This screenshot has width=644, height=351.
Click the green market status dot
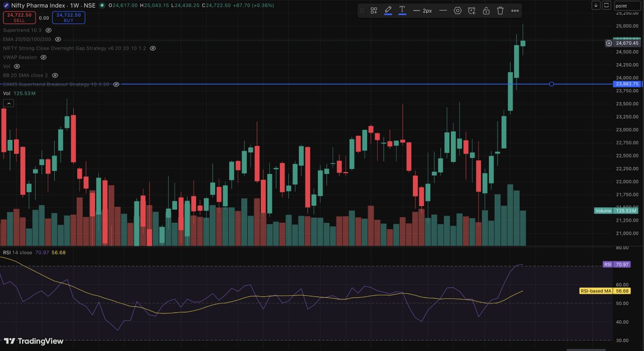point(102,5)
